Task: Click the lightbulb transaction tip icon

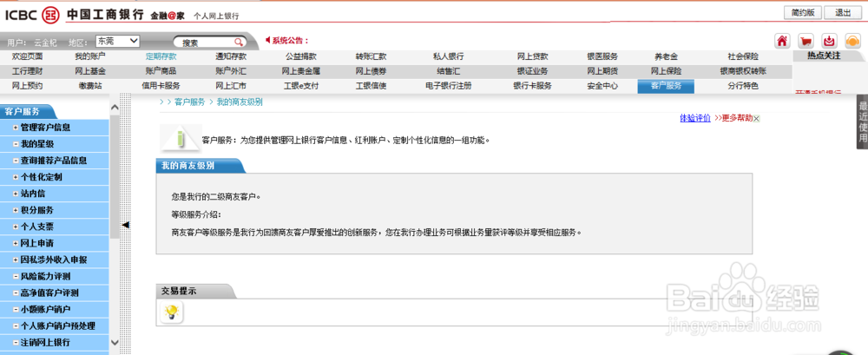Action: tap(172, 313)
